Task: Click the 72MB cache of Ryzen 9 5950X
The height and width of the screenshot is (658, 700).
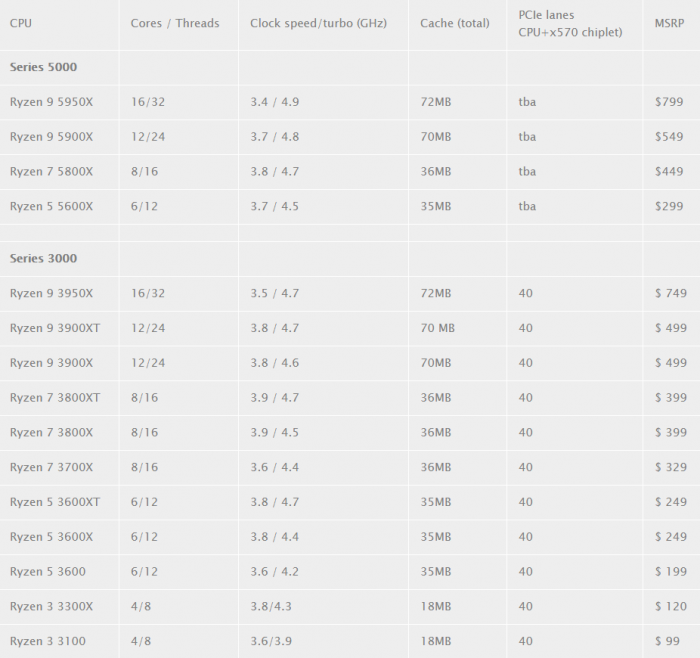Action: (436, 102)
